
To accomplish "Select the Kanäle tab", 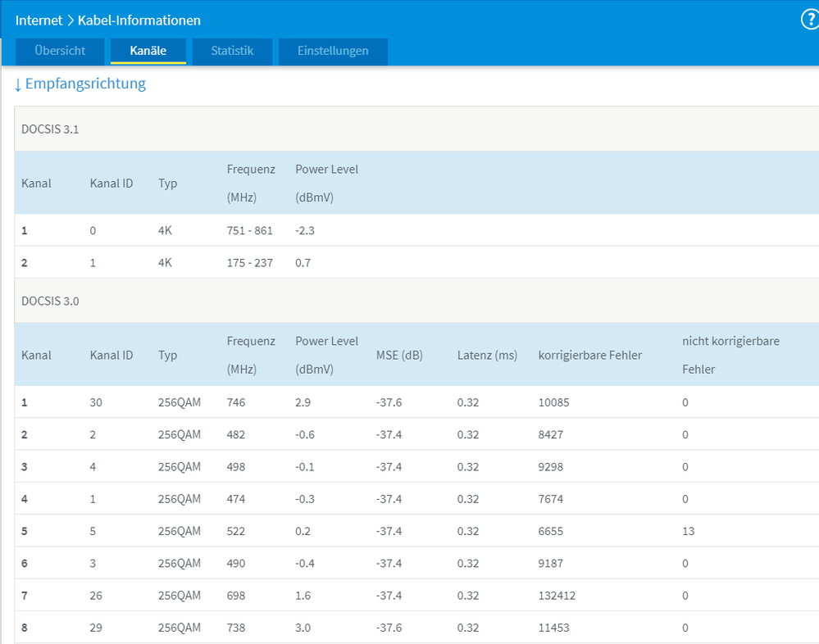I will point(148,51).
